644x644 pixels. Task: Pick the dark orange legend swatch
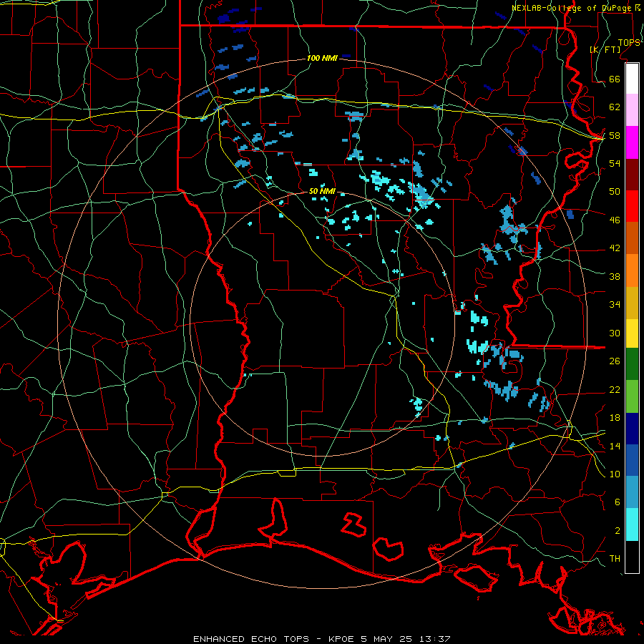[x=632, y=238]
